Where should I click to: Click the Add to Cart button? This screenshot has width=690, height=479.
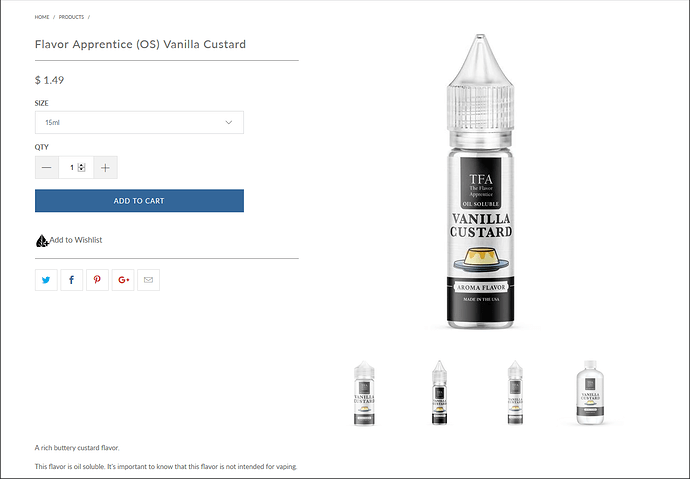coord(139,201)
